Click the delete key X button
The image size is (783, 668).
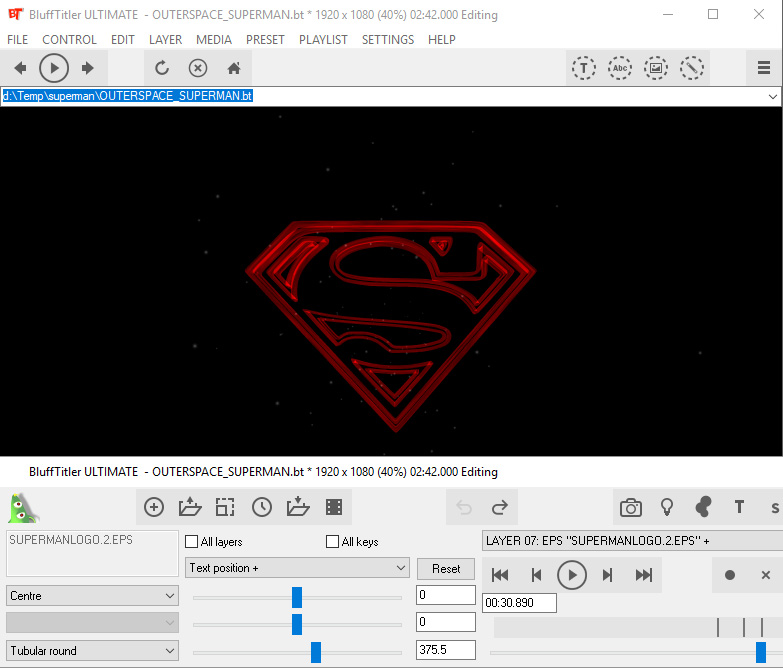click(766, 575)
